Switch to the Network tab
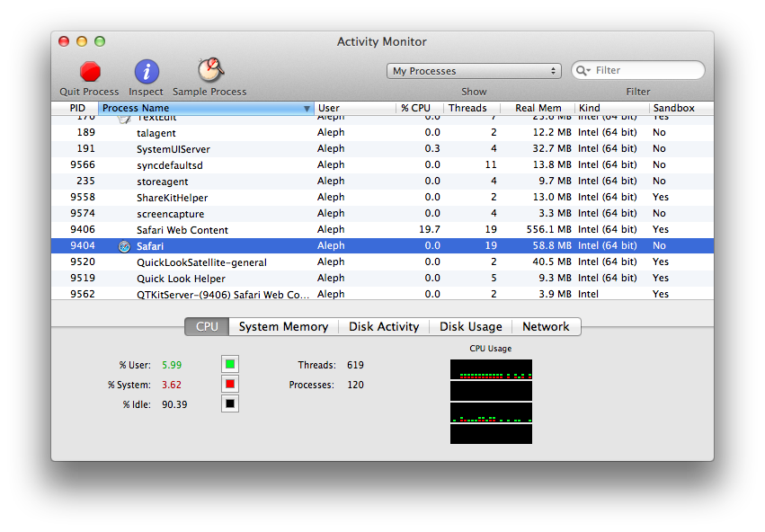Screen dimensions: 765x532 pyautogui.click(x=546, y=327)
